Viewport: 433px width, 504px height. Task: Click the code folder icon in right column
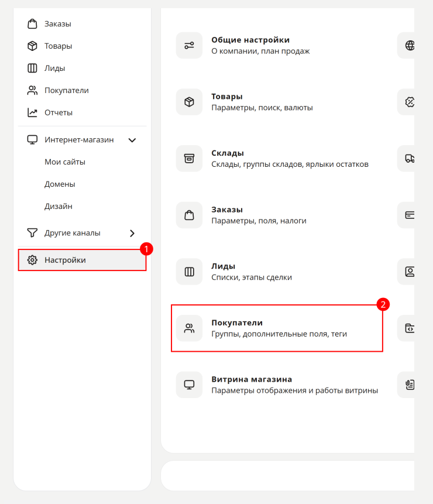click(409, 328)
